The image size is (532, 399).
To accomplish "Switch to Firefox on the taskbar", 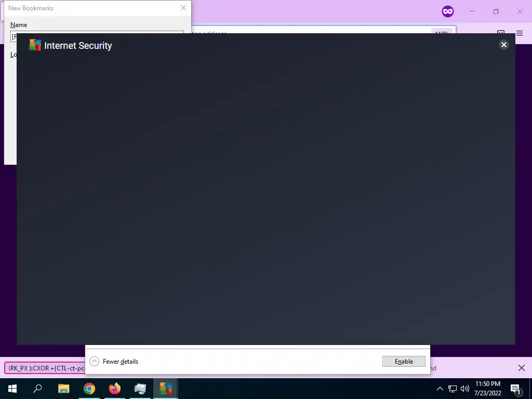I will (115, 389).
